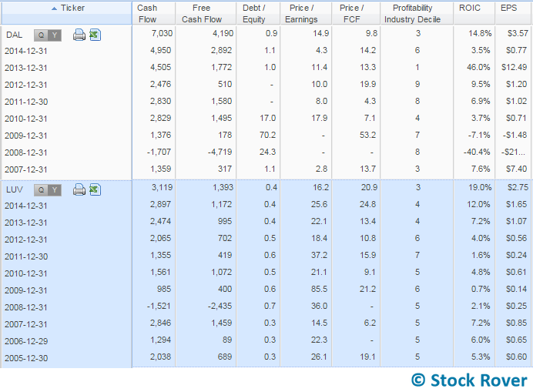Sort by Debt / Equity column

click(x=258, y=13)
